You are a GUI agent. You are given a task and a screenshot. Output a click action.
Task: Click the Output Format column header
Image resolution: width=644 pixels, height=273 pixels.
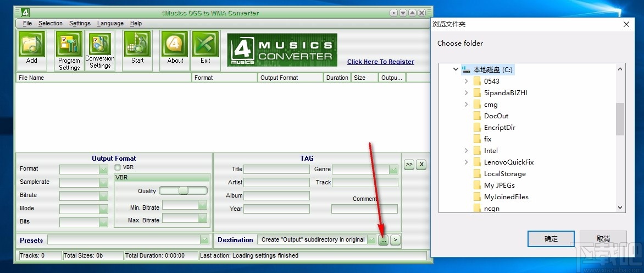[290, 78]
